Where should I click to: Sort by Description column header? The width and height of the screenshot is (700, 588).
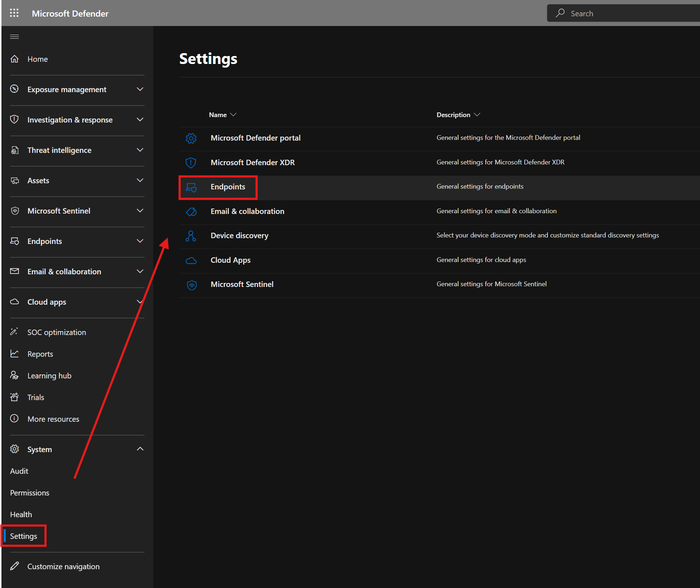pos(458,115)
